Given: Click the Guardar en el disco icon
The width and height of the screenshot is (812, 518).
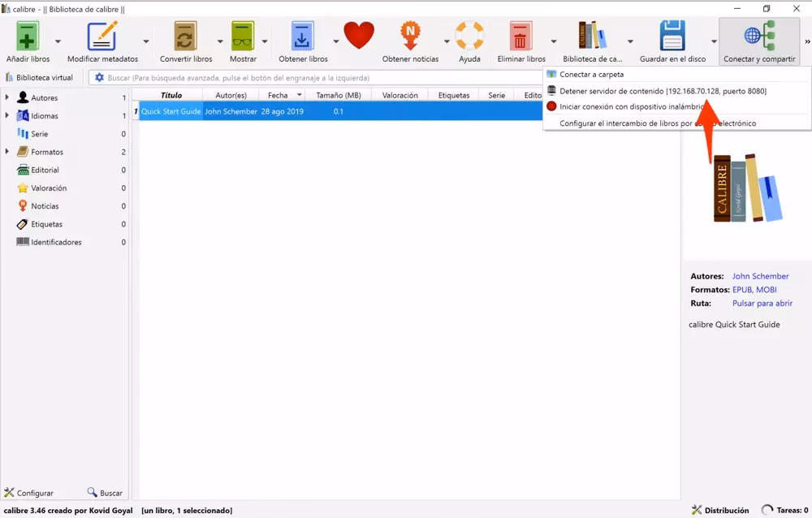Looking at the screenshot, I should [x=672, y=37].
